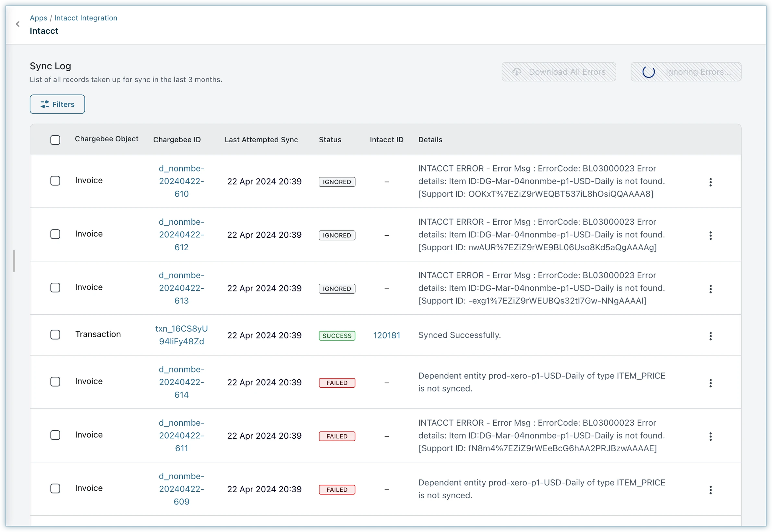Click the Ignoring Errors spinner icon

[x=648, y=72]
